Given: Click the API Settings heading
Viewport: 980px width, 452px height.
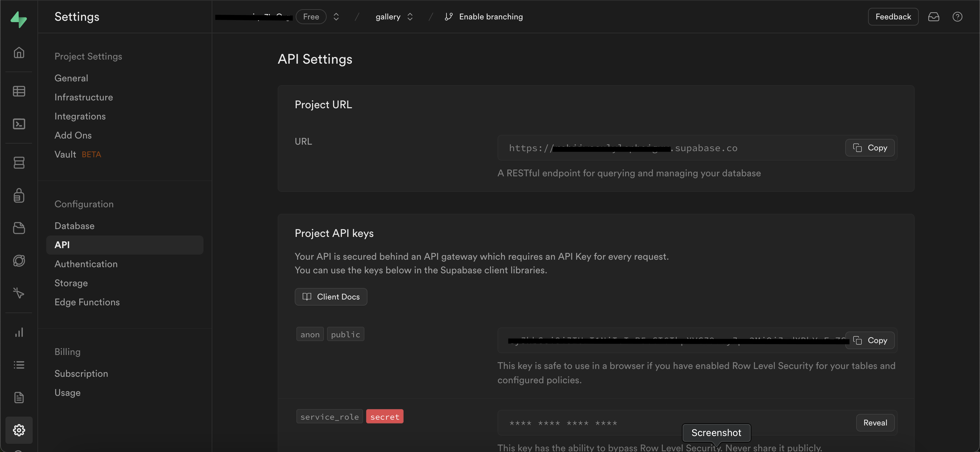Looking at the screenshot, I should (x=315, y=59).
